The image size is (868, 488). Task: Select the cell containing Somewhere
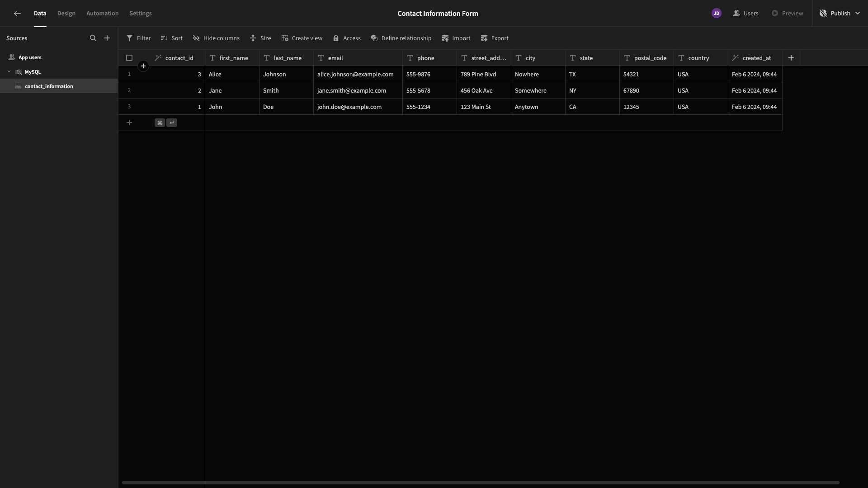[538, 90]
